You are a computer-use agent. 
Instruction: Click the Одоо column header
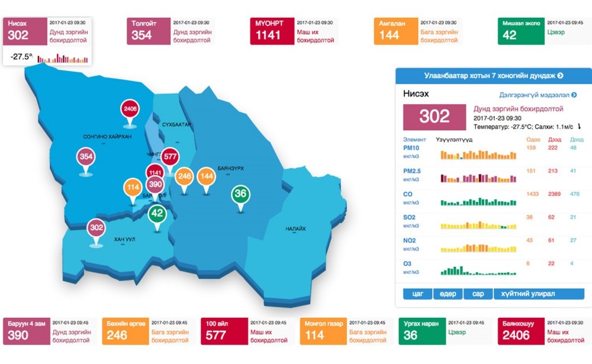[533, 140]
